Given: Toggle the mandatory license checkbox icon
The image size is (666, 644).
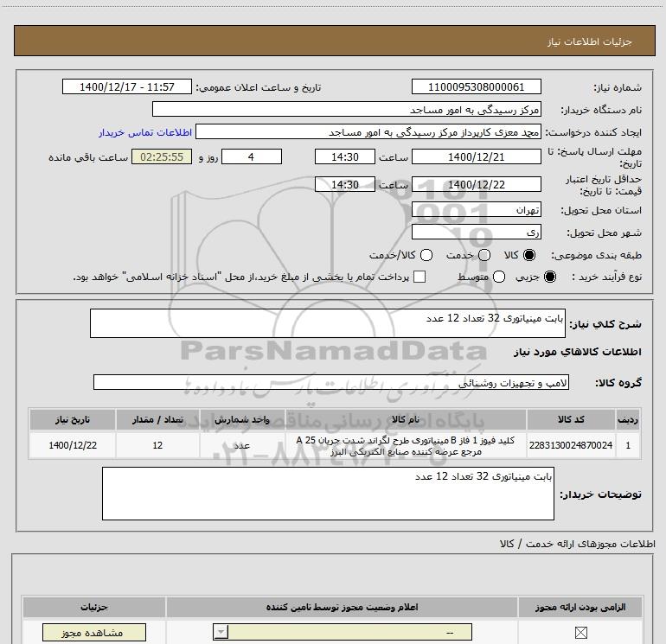Looking at the screenshot, I should pyautogui.click(x=580, y=633).
